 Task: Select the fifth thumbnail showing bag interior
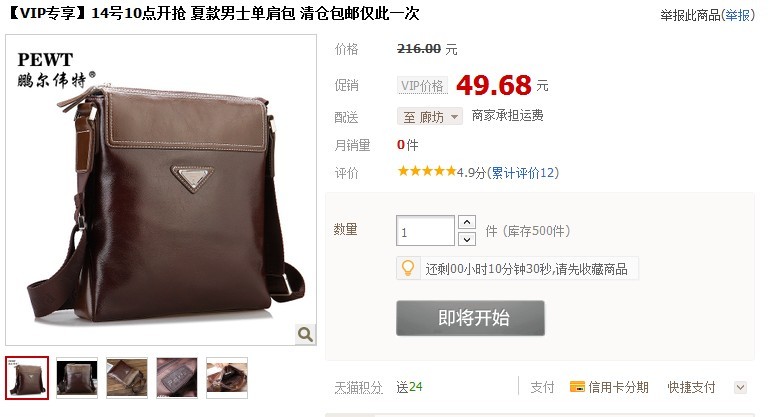tap(227, 378)
